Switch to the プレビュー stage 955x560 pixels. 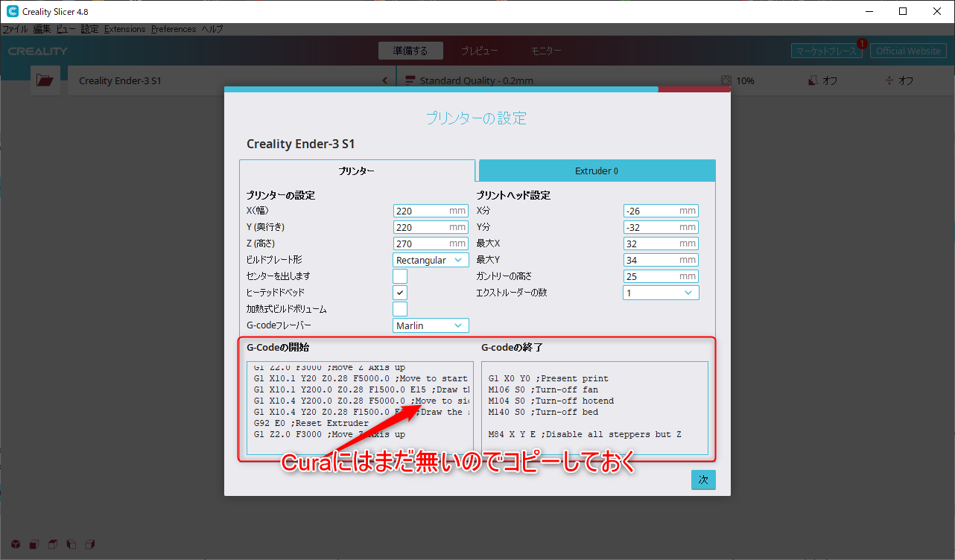[x=479, y=51]
